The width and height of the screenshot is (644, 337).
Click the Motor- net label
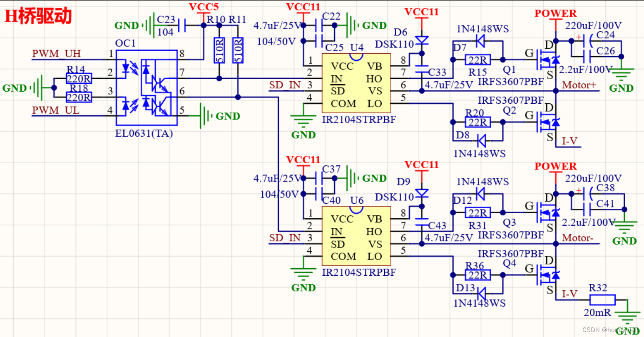[578, 238]
